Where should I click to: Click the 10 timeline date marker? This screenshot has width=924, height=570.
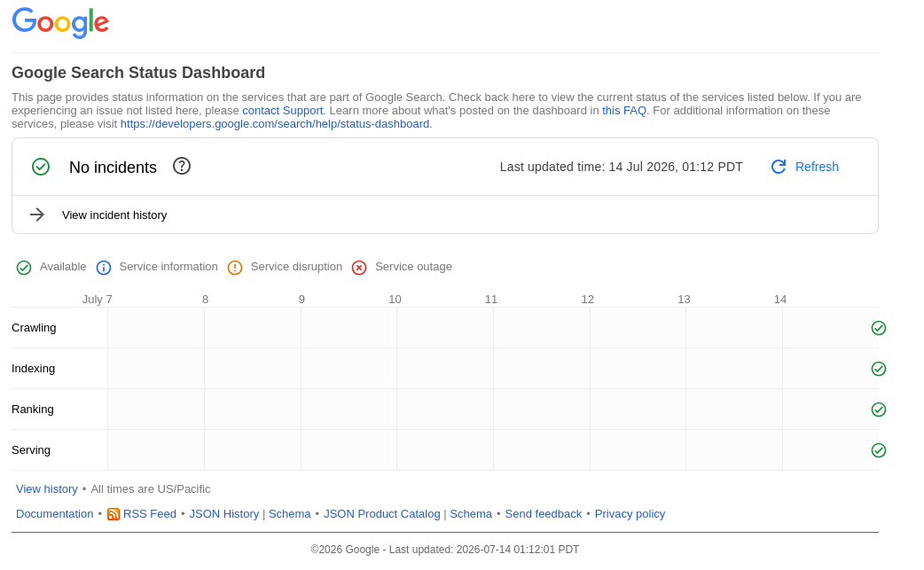click(x=395, y=299)
